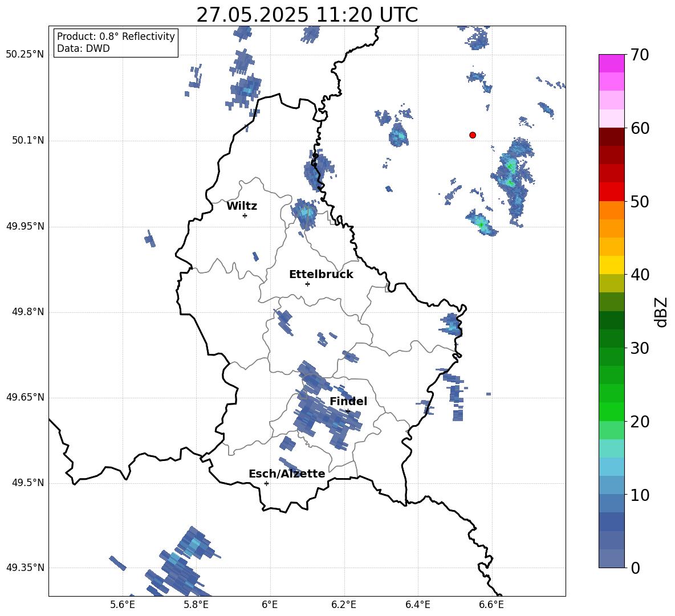This screenshot has height=616, width=675.
Task: Click the 70 tick label on colorbar
Action: pyautogui.click(x=640, y=55)
